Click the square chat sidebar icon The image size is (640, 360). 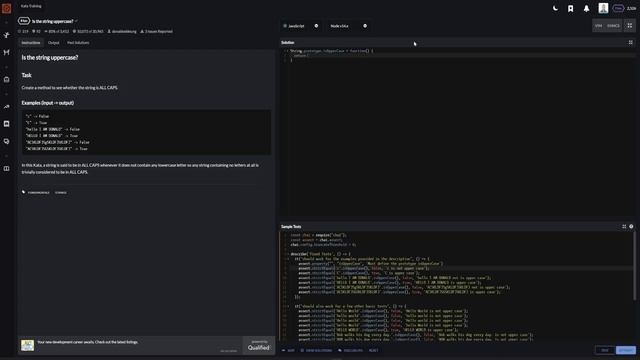click(x=7, y=124)
